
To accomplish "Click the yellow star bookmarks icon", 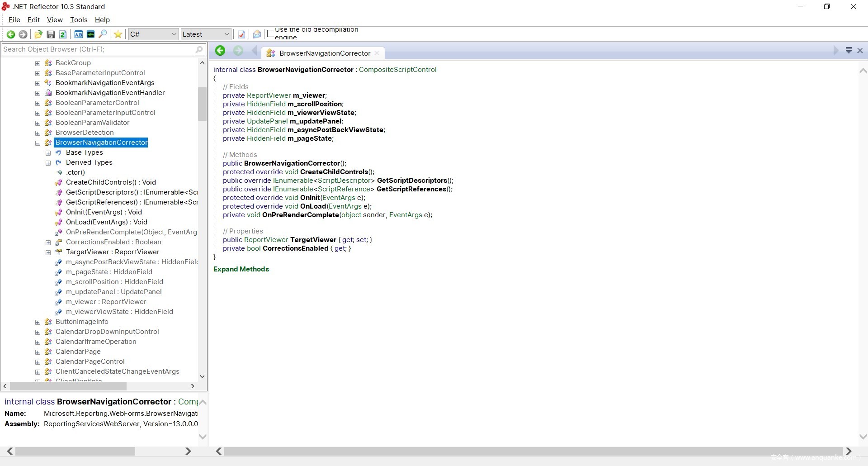I will (118, 34).
